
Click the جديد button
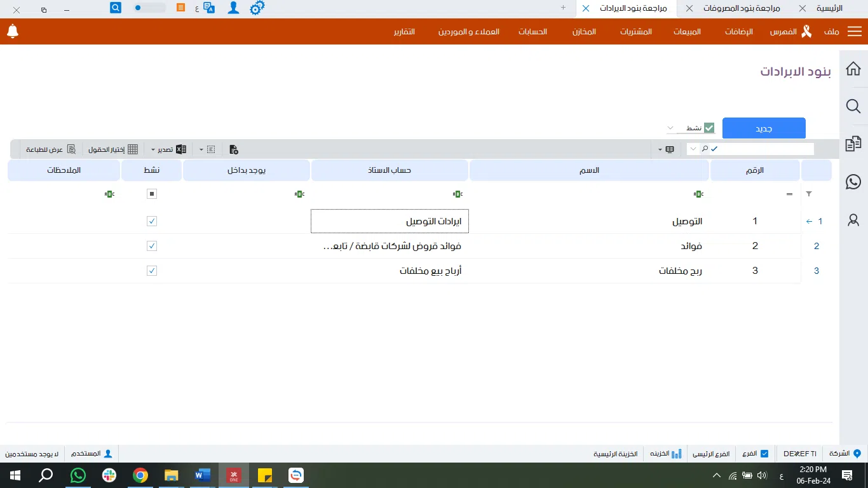763,128
